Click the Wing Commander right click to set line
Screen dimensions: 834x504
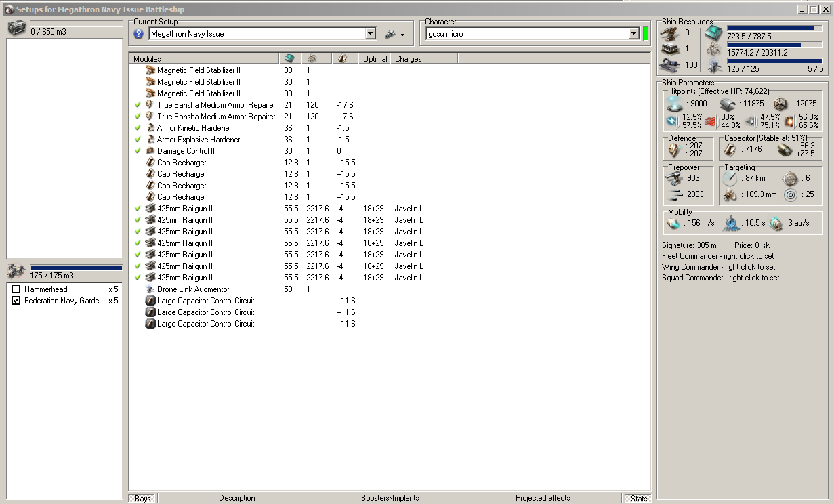[719, 267]
